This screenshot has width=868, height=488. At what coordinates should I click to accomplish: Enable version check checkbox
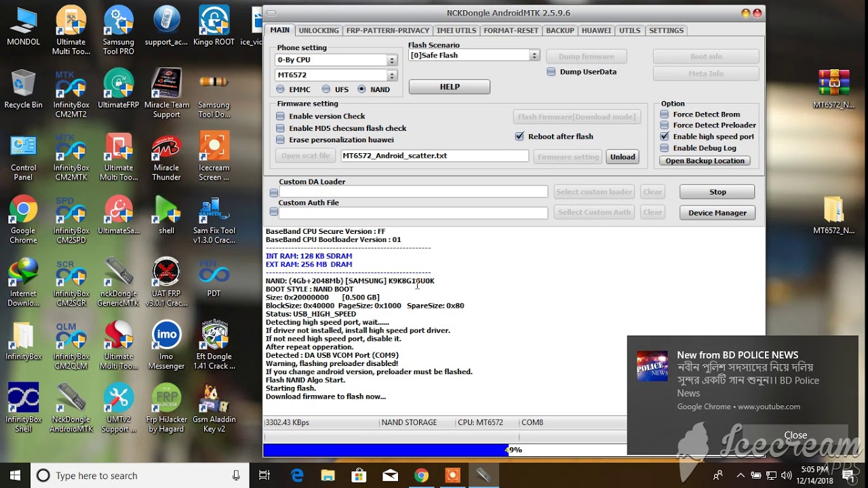281,117
